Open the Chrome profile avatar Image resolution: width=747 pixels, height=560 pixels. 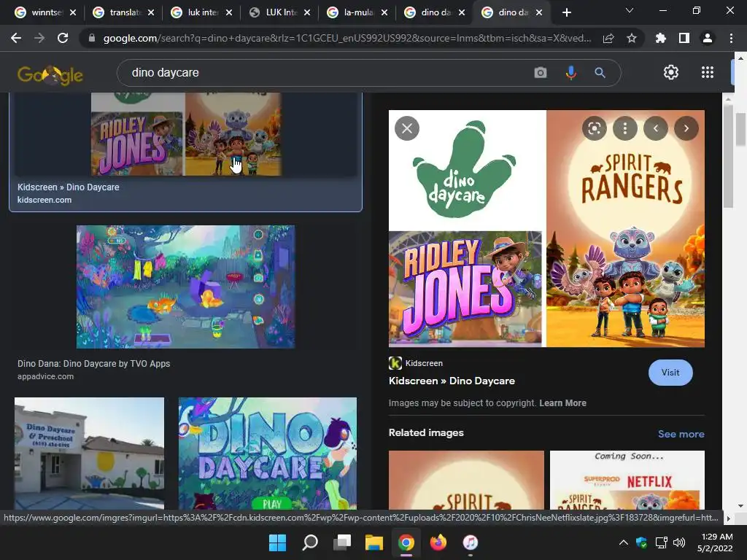(708, 38)
